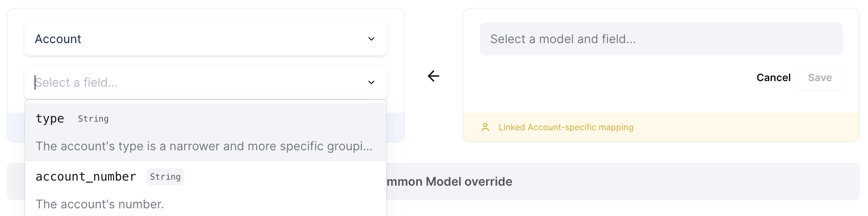Focus the Select a field search input

click(192, 82)
